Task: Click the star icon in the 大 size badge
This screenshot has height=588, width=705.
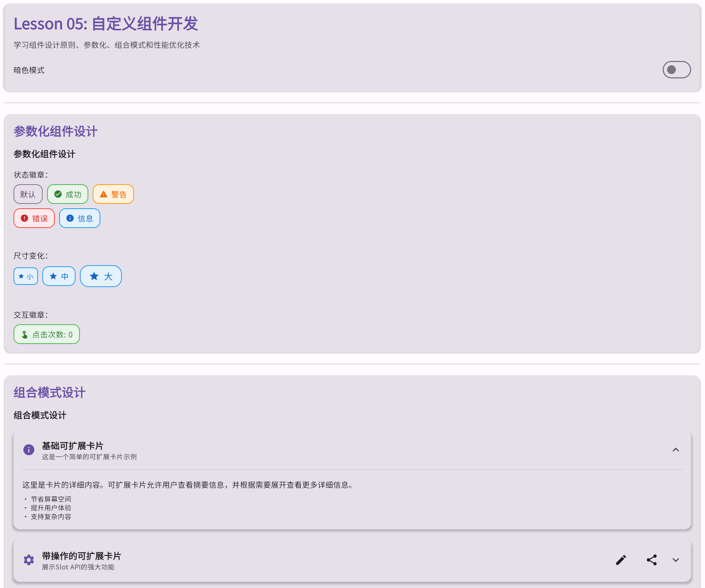Action: point(94,276)
